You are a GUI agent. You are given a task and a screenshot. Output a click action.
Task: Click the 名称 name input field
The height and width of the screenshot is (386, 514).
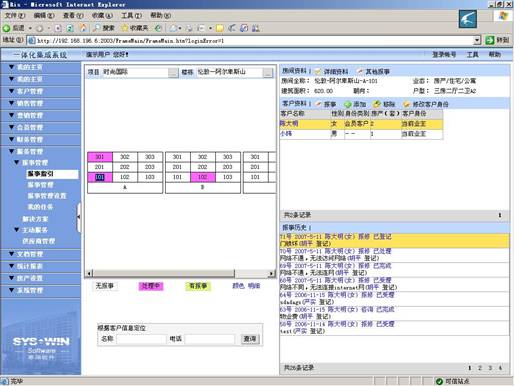[x=141, y=339]
